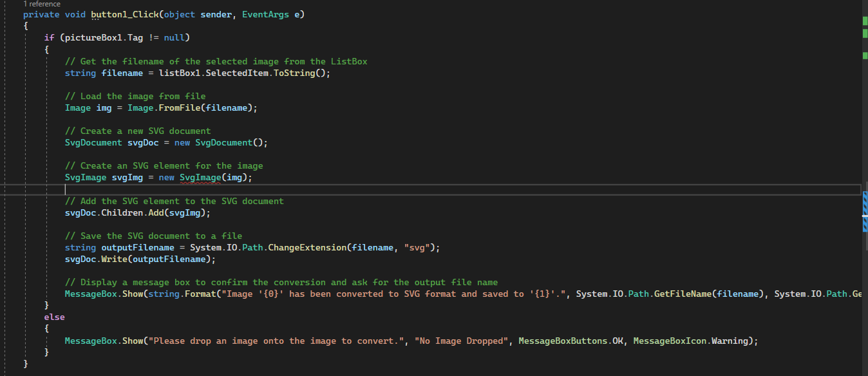The image size is (868, 376).
Task: Click the comment 'Create a new SVG document'
Action: click(146, 131)
